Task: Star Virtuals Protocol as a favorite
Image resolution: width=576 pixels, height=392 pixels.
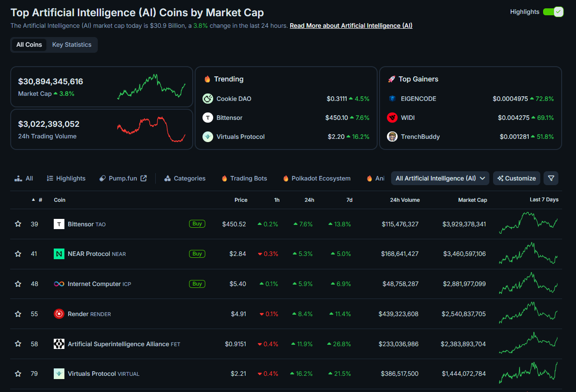Action: click(18, 373)
